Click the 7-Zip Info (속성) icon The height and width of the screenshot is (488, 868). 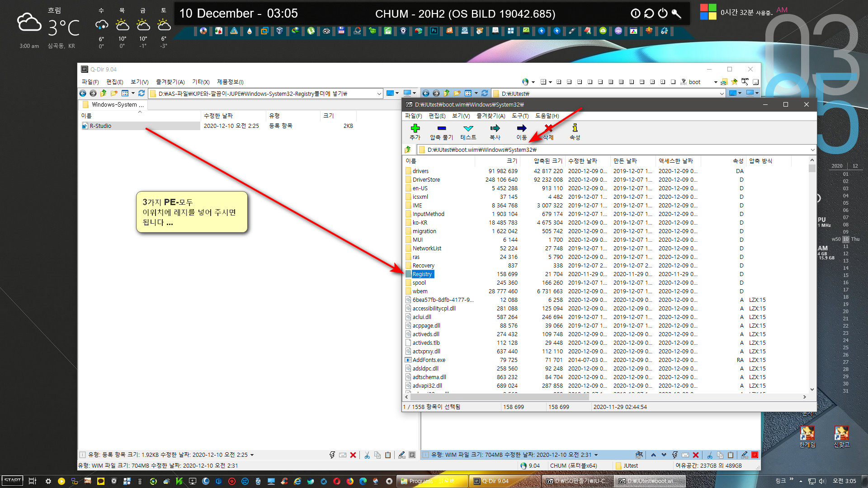pos(575,128)
